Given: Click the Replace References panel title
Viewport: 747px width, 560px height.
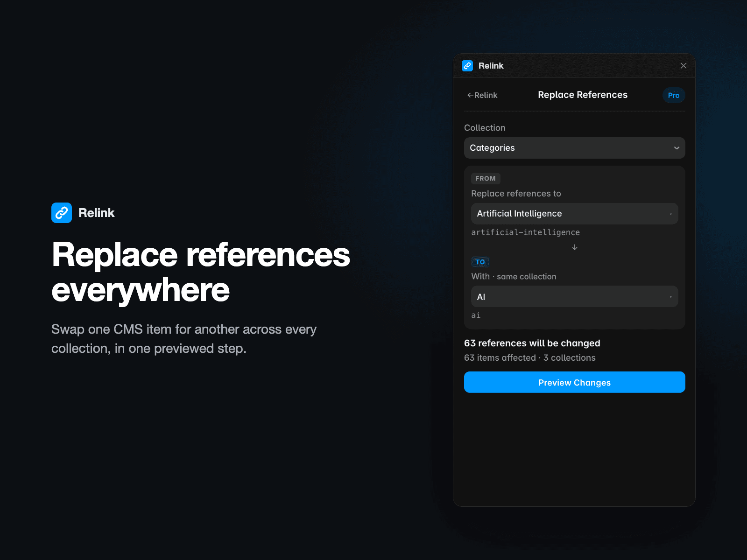Looking at the screenshot, I should [x=583, y=95].
